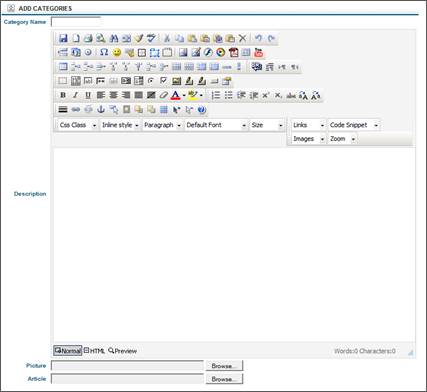427x392 pixels.
Task: Expand the font color picker arrow
Action: click(184, 96)
